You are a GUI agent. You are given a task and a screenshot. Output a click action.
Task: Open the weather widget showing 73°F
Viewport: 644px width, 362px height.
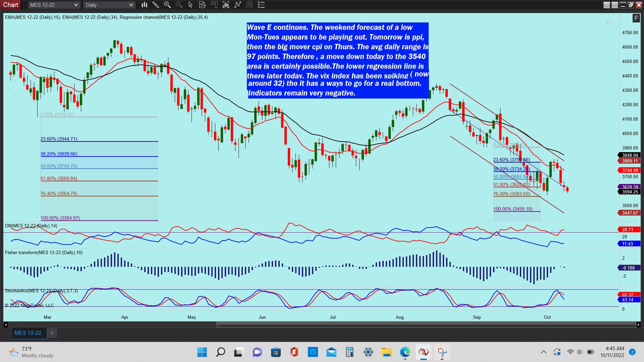pos(31,352)
